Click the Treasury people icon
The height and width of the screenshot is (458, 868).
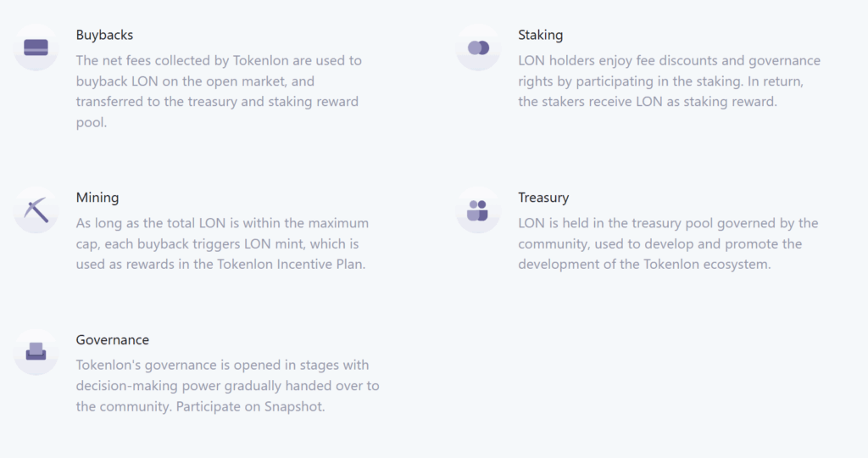tap(478, 209)
